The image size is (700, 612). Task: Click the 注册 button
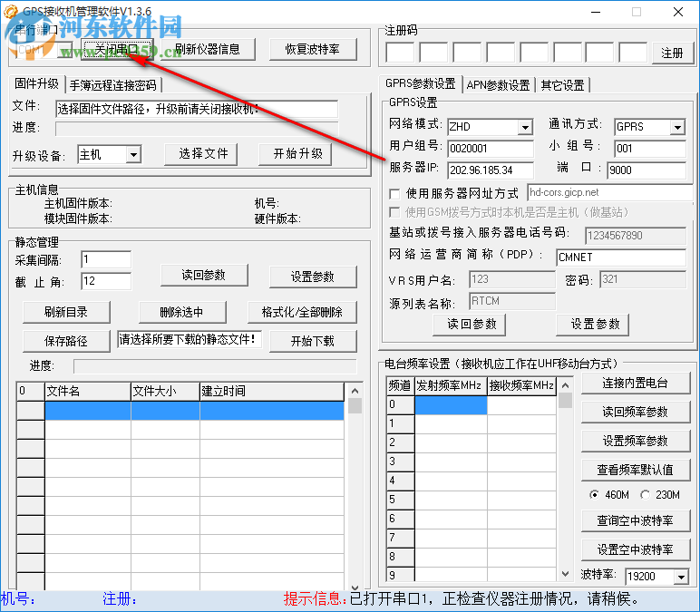point(672,53)
